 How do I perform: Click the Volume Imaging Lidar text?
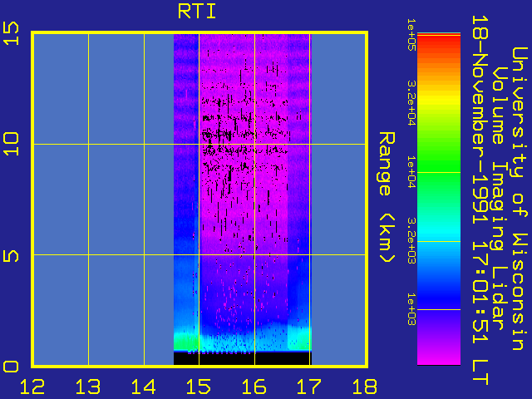pos(498,199)
